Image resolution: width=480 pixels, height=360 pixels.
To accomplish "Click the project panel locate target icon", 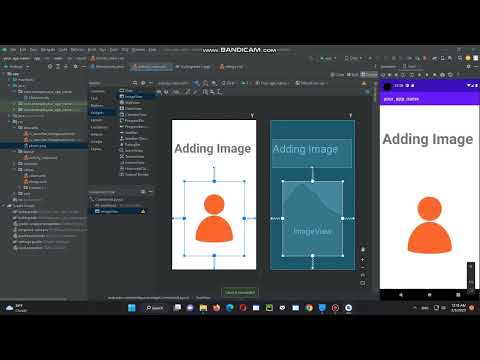I will point(50,67).
